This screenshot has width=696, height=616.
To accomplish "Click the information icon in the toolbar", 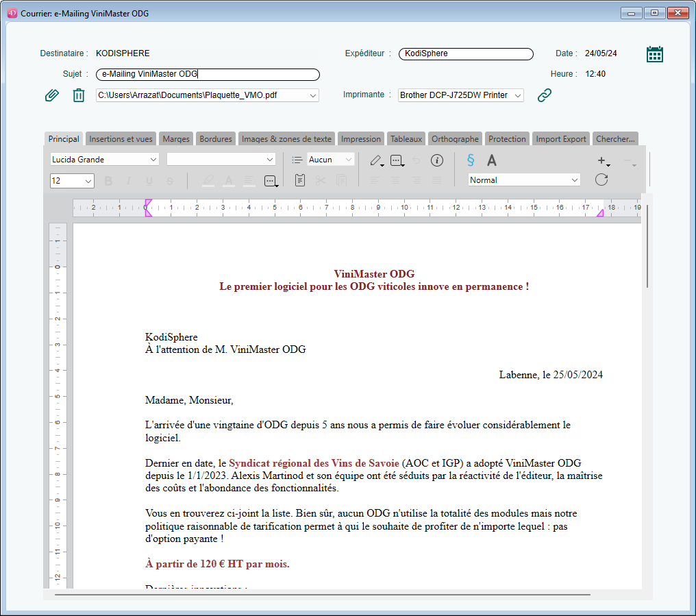I will pyautogui.click(x=436, y=160).
